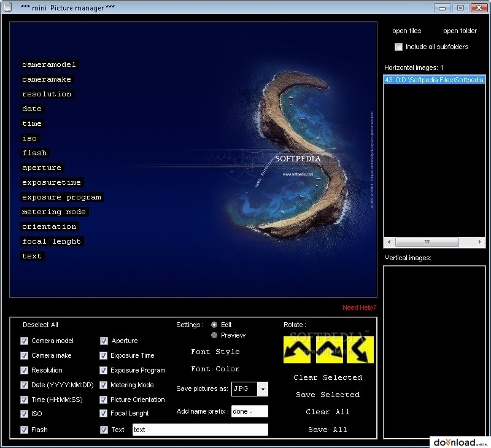Click the 'aperture' overlay label
Screen dimensions: 491x448
[x=42, y=168]
